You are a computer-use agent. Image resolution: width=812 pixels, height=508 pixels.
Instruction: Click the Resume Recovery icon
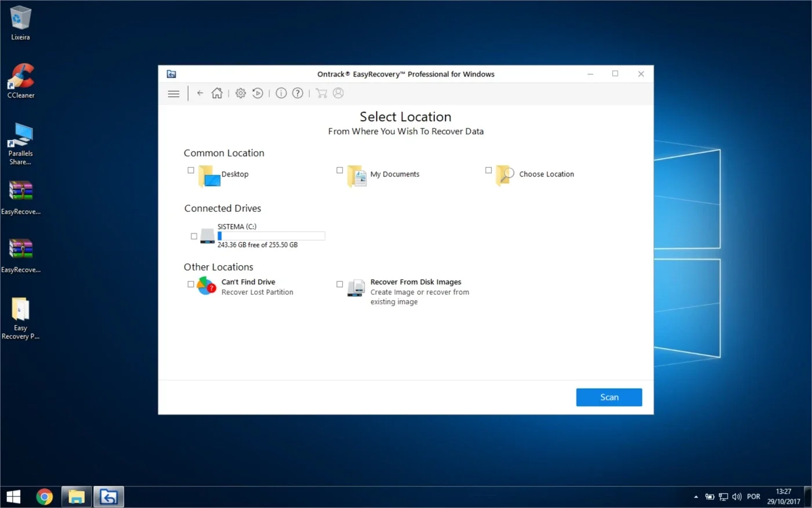(258, 93)
